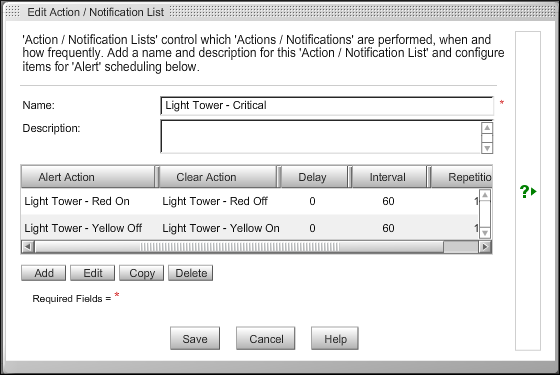
Task: Click the Interval column header
Action: point(389,177)
